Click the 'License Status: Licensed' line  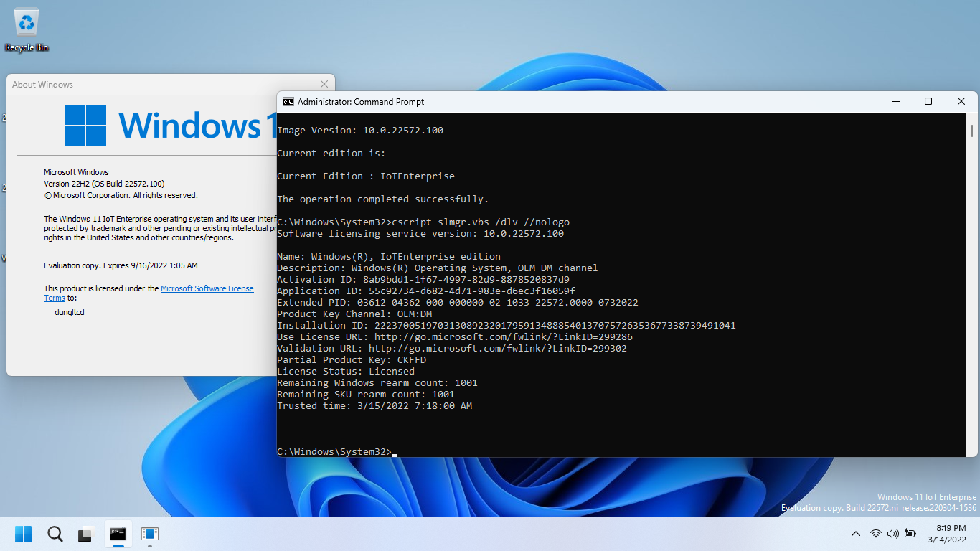coord(346,372)
